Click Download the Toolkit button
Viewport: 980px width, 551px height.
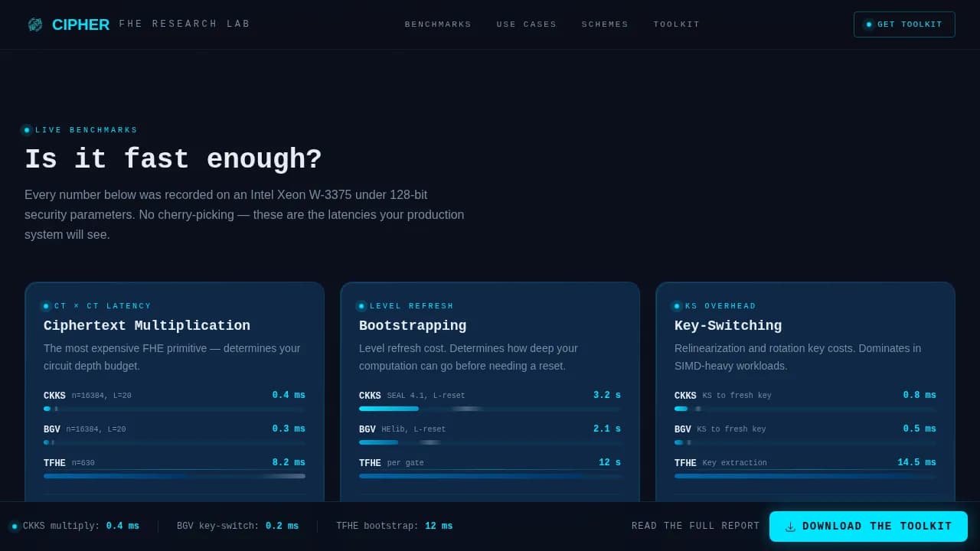click(868, 527)
